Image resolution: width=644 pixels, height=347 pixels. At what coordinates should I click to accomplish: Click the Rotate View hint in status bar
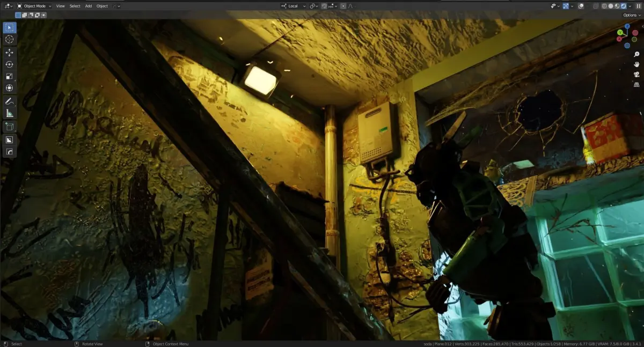click(92, 344)
